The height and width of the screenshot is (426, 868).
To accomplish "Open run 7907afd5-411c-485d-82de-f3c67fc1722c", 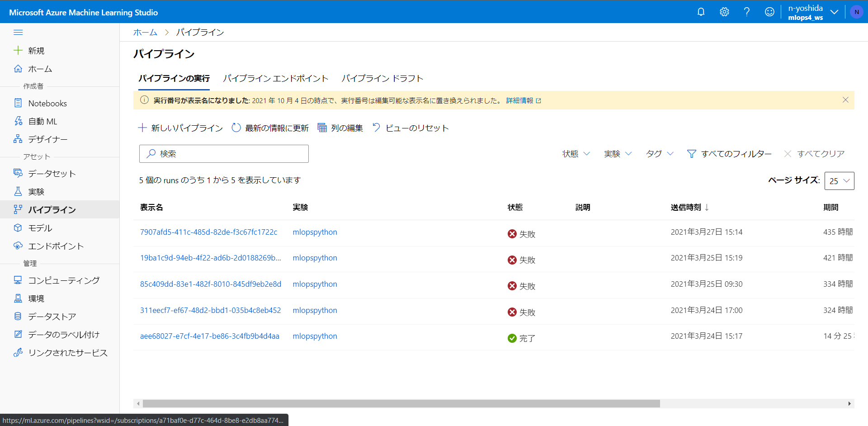I will 208,232.
